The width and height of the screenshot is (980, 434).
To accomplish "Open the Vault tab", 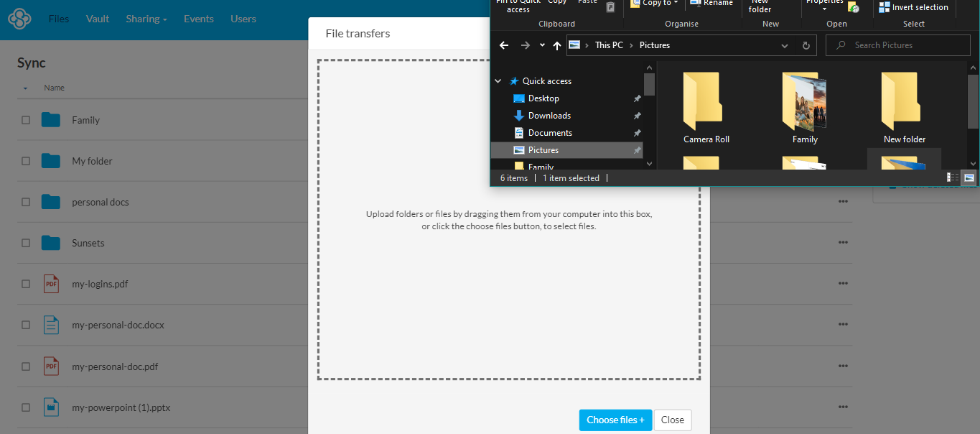I will (98, 19).
